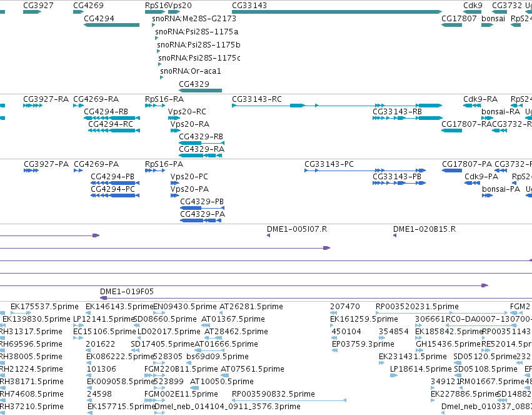
Task: Click the CG3927-PA protein label
Action: tap(46, 164)
